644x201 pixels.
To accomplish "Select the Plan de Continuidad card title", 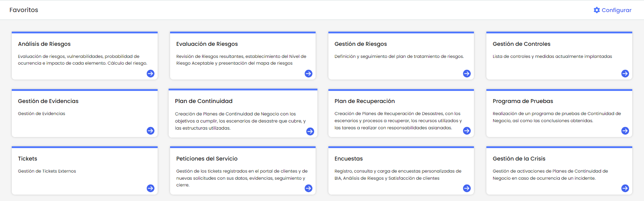I will [x=204, y=101].
